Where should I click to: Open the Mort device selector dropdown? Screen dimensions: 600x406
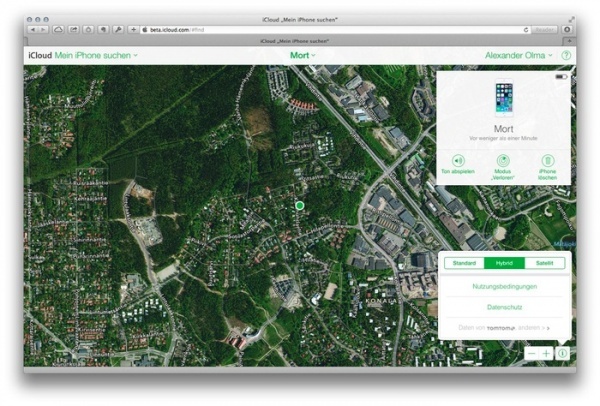302,56
